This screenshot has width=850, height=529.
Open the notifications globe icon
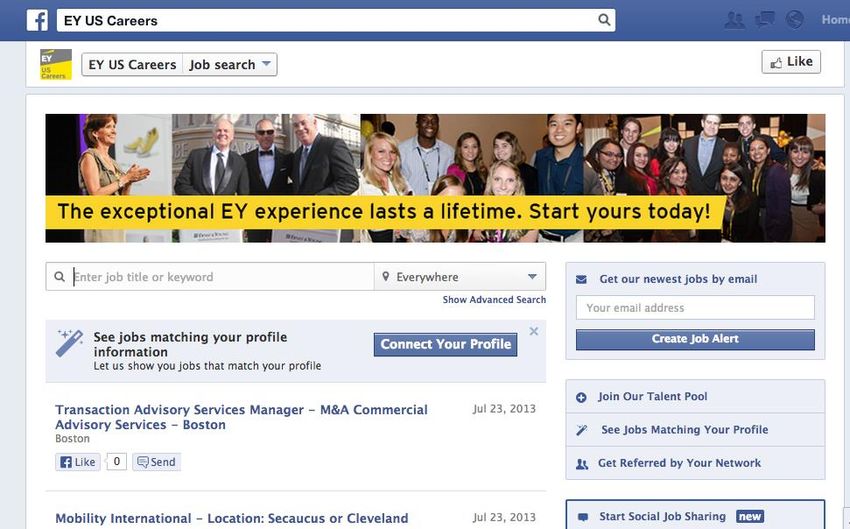[795, 20]
